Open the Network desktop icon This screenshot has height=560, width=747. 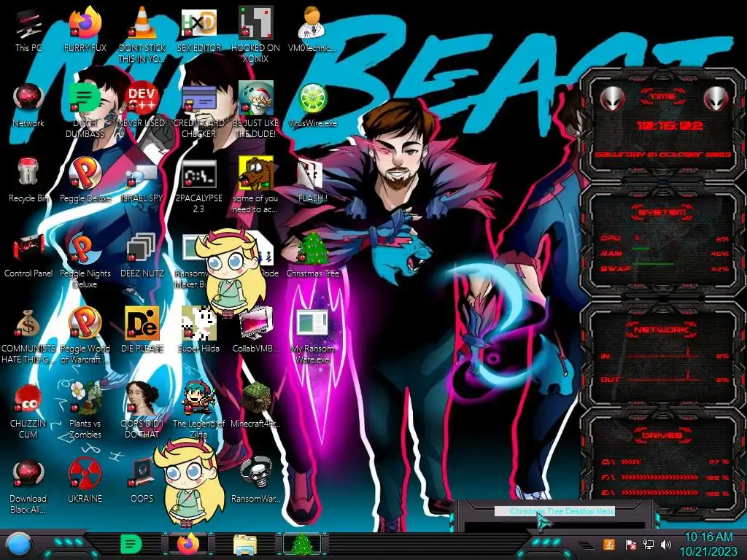28,106
